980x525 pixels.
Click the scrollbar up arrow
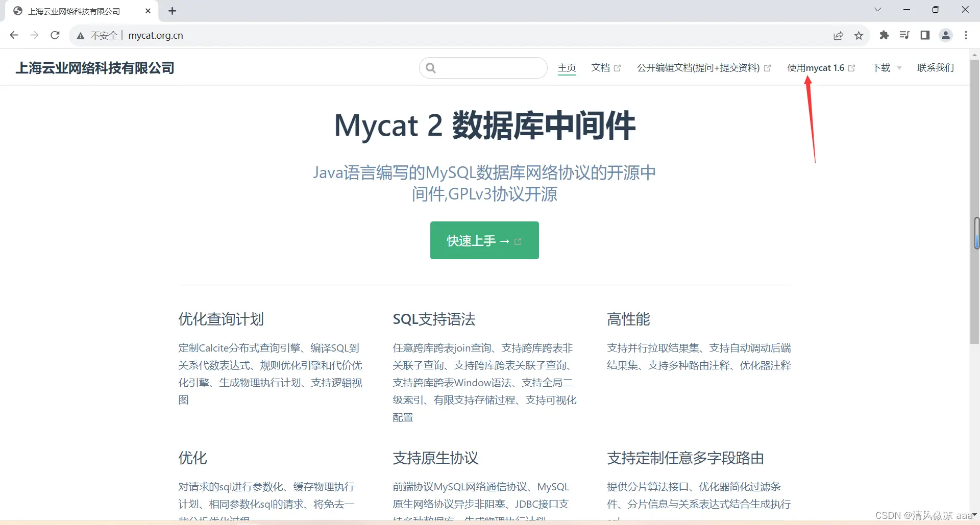tap(975, 55)
